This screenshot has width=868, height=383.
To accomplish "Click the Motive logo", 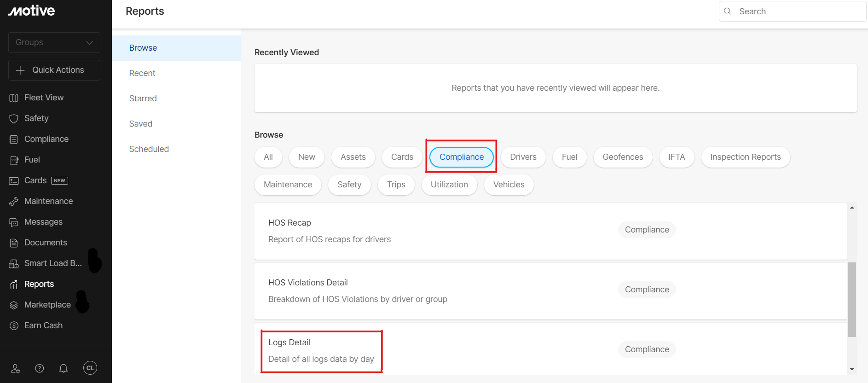I will point(31,11).
